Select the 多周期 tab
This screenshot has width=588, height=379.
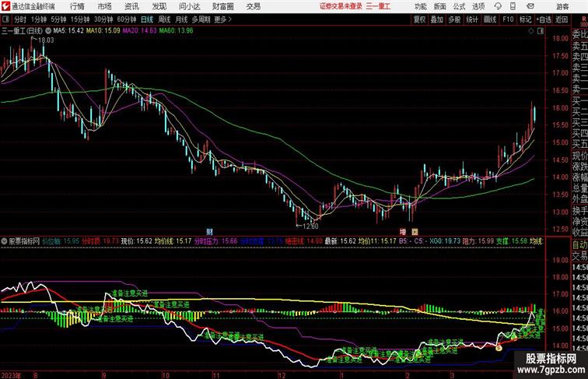coord(201,19)
